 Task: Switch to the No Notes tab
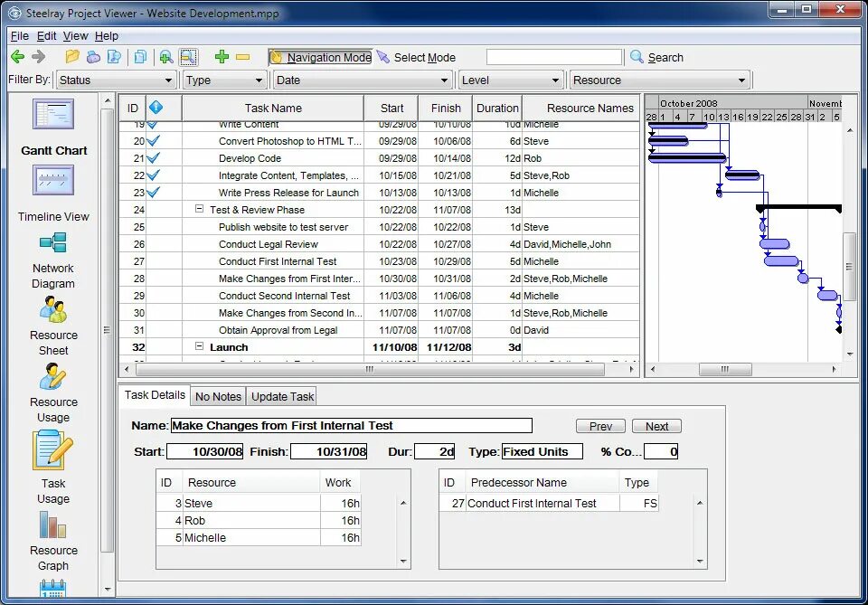coord(218,396)
